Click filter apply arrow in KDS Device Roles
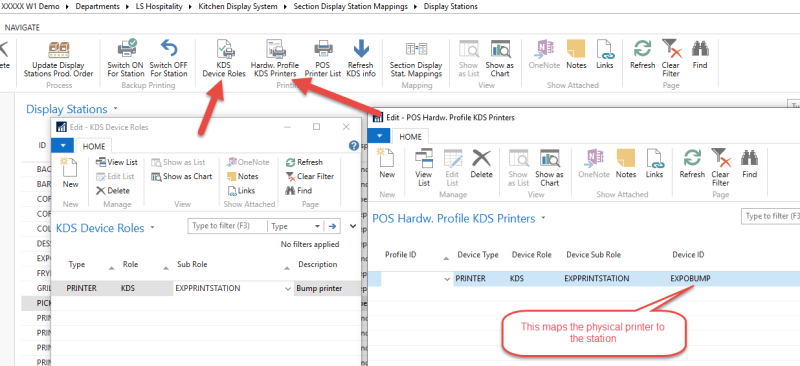The height and width of the screenshot is (366, 800). pos(332,226)
